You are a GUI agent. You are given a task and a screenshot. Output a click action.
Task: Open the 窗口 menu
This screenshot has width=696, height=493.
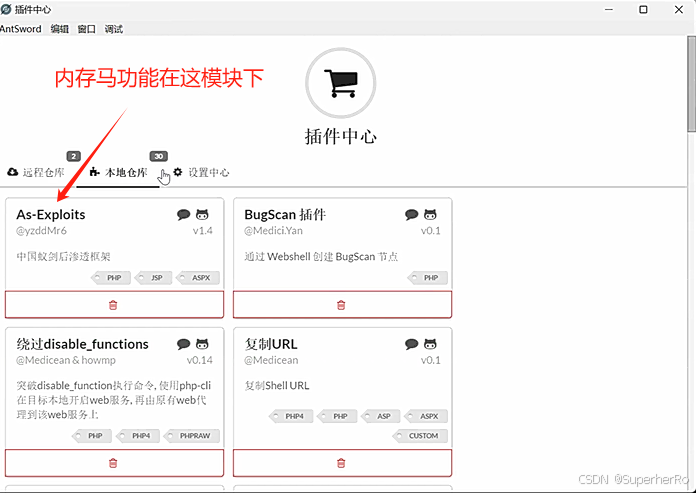click(87, 29)
